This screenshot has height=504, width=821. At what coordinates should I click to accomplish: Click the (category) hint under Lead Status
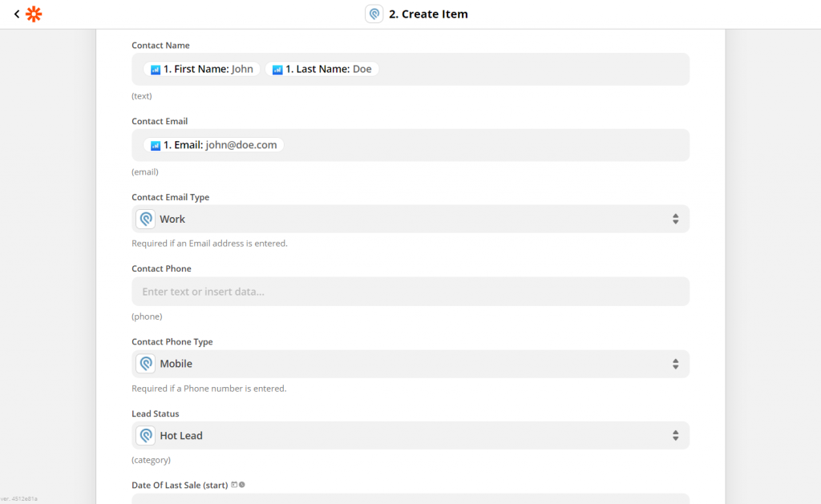[151, 460]
